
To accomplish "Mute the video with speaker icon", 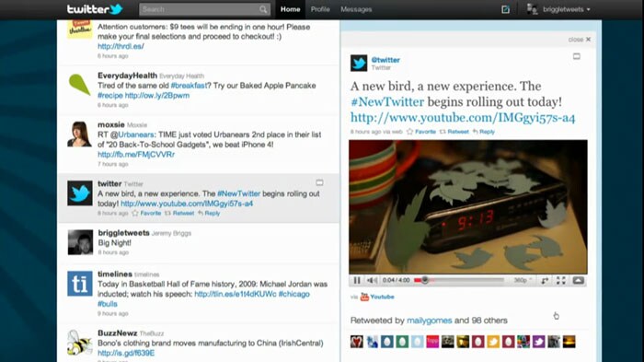I will pos(372,280).
